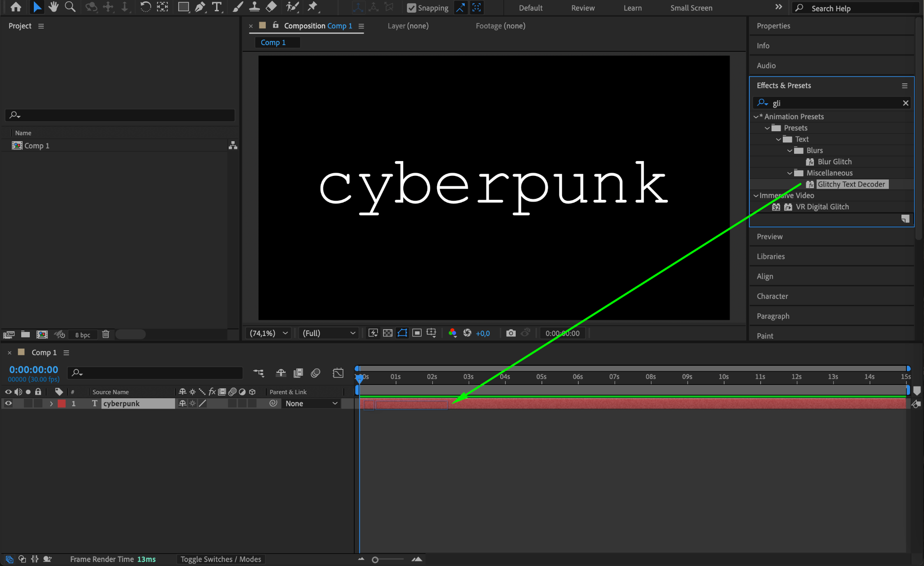Collapse the Miscellaneous presets folder

790,173
